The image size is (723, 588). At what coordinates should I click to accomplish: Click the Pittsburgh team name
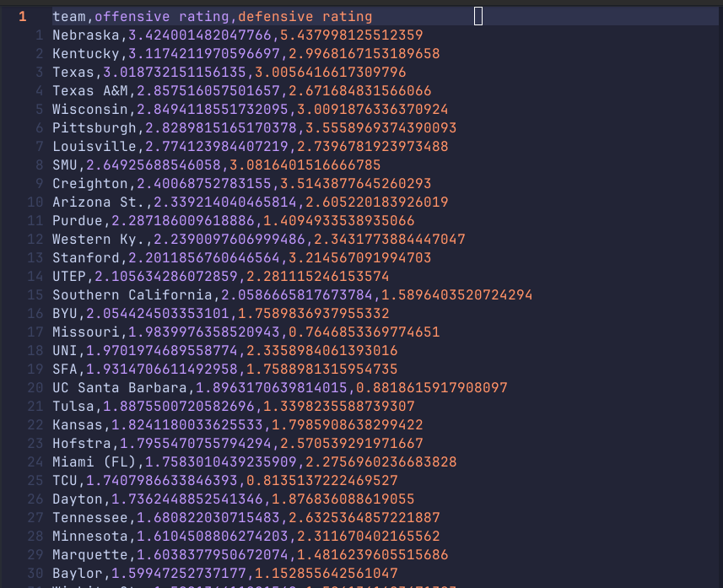coord(94,127)
